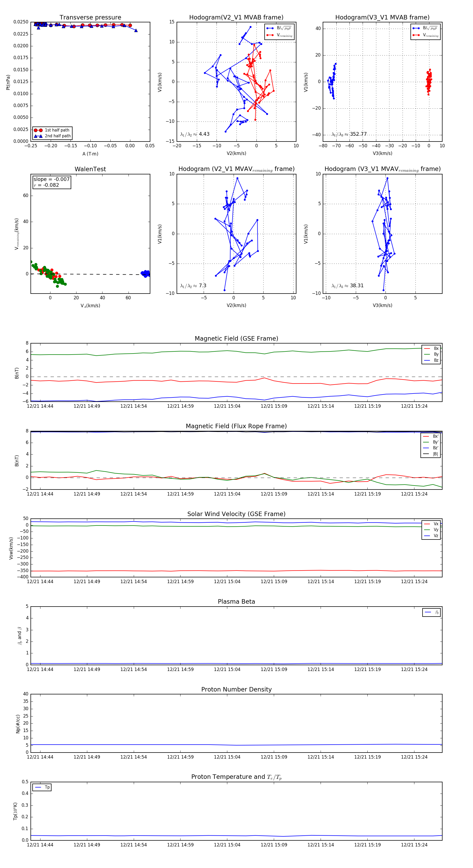The image size is (473, 868).
Task: Select the Bx legend entry in GSE magnetic field
Action: [x=431, y=349]
